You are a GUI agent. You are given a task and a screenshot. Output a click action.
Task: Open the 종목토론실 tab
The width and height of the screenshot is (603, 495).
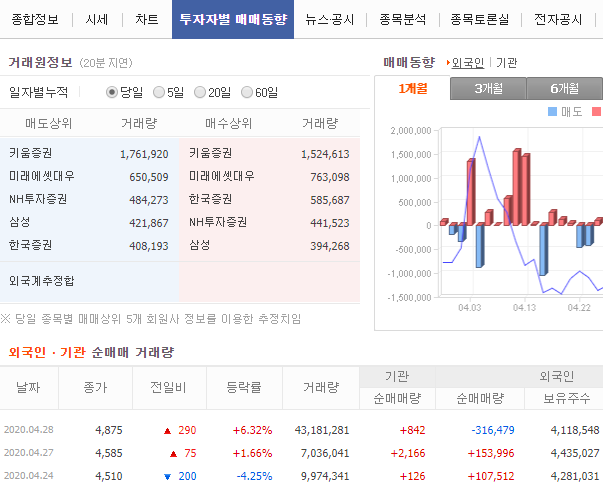[x=480, y=19]
